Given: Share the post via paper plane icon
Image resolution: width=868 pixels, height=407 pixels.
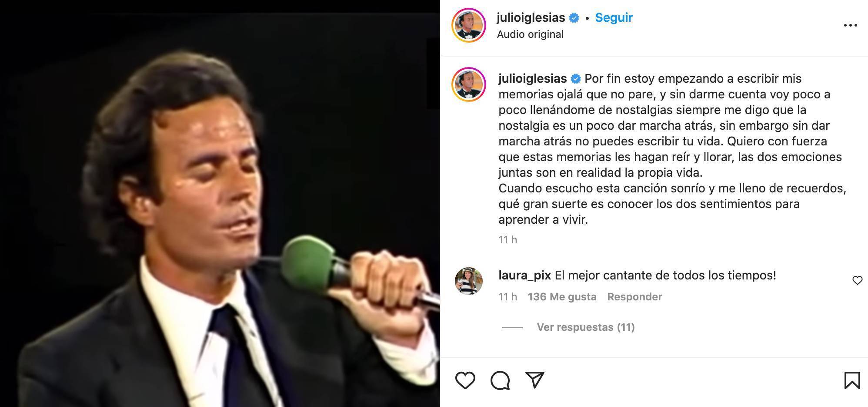Looking at the screenshot, I should pos(535,380).
